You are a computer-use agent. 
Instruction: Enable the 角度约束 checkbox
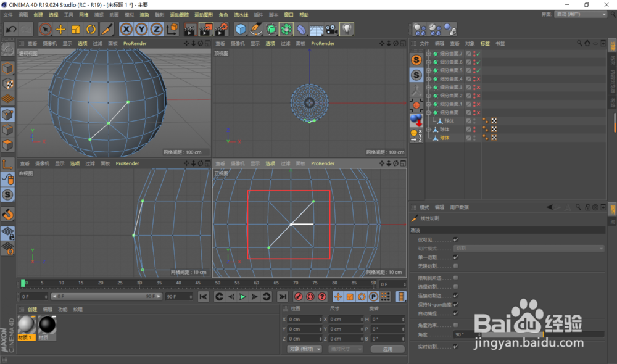(x=456, y=325)
